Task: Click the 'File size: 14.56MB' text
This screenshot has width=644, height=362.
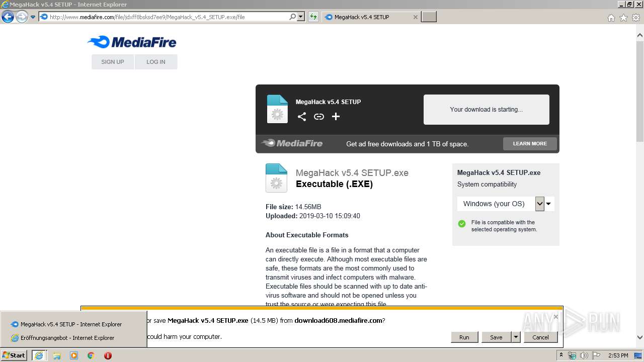Action: 293,207
